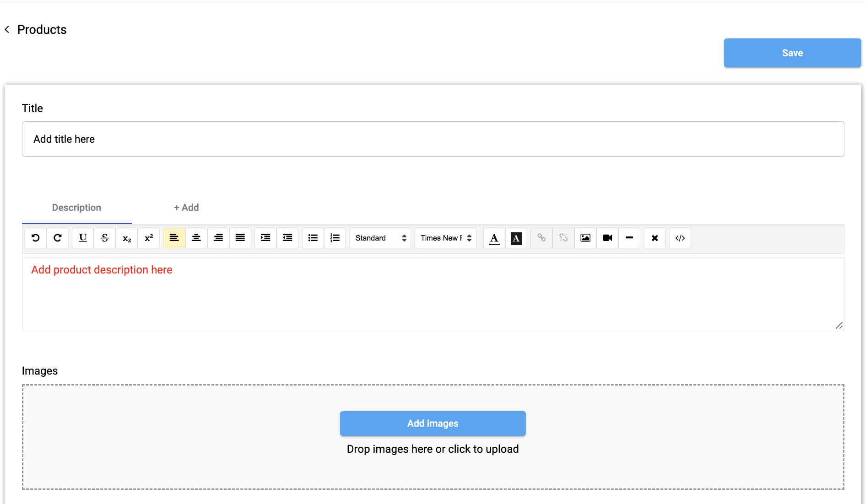Click the + Add tab
Image resolution: width=865 pixels, height=504 pixels.
pos(186,208)
